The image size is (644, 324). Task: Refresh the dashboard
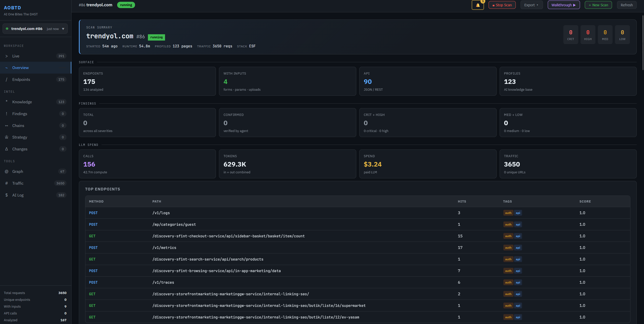click(x=627, y=5)
